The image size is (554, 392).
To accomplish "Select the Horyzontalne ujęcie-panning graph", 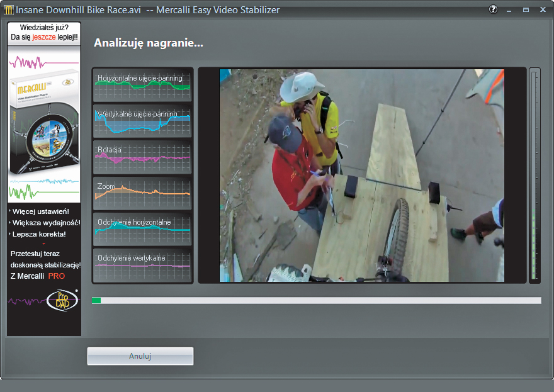I will coord(142,84).
